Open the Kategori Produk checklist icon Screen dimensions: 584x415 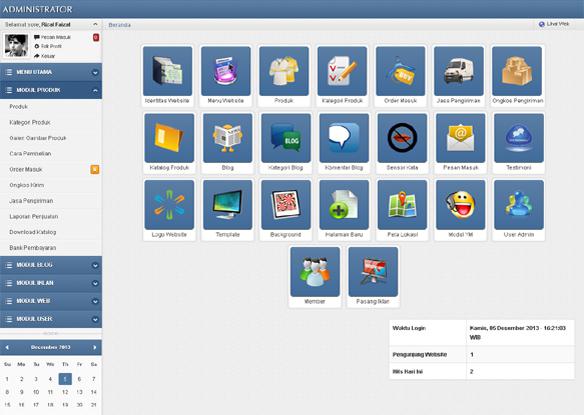point(342,71)
